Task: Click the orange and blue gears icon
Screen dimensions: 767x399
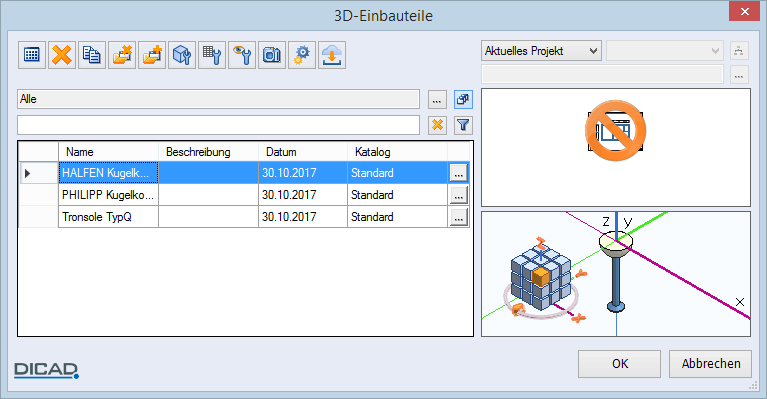Action: click(x=302, y=55)
